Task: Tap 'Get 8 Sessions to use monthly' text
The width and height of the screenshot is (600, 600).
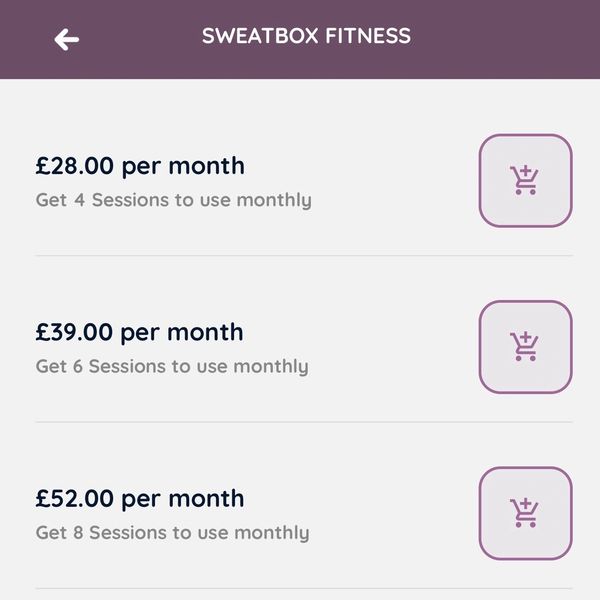Action: click(x=172, y=532)
